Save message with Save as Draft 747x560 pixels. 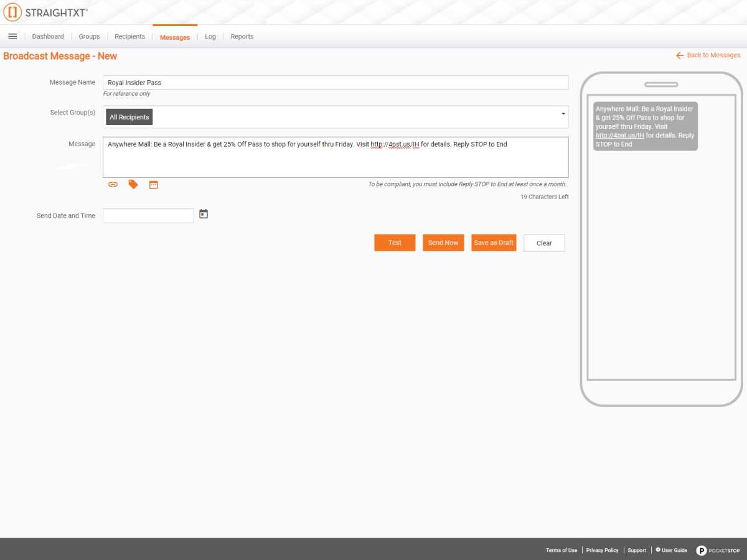click(x=494, y=243)
